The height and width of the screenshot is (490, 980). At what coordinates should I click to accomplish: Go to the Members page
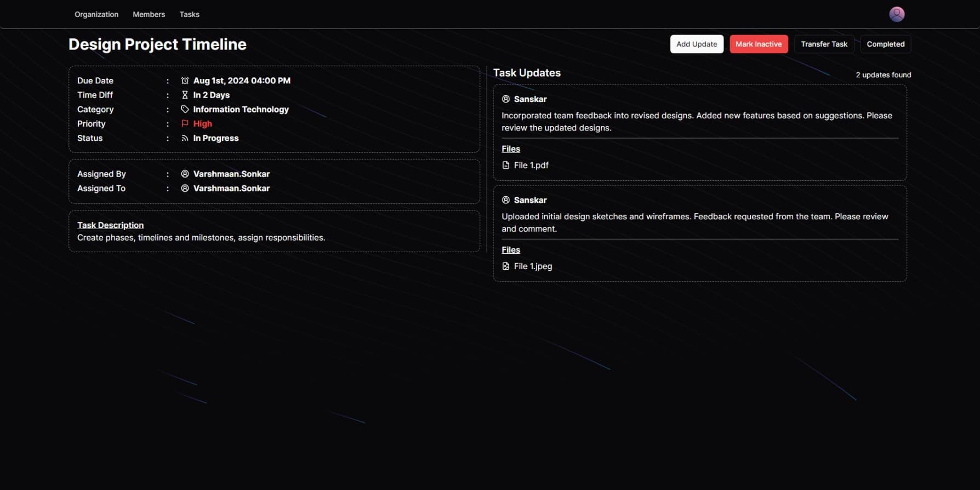[x=149, y=14]
